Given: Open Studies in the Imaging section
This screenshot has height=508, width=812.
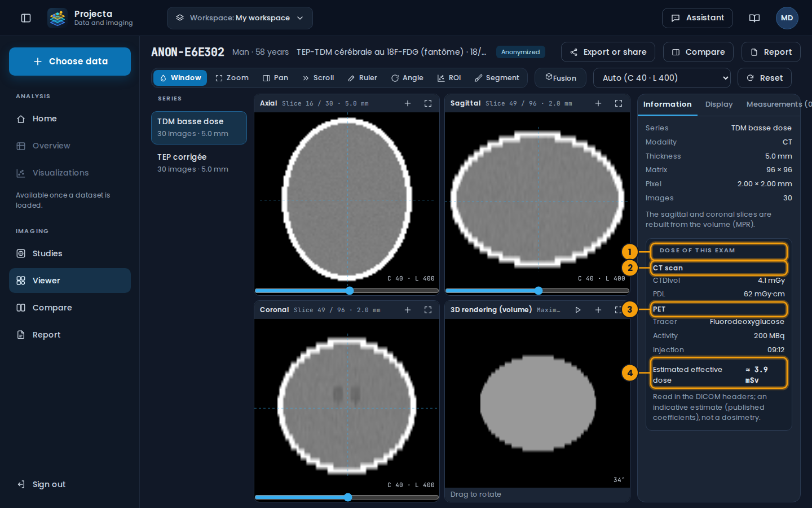Looking at the screenshot, I should tap(70, 253).
